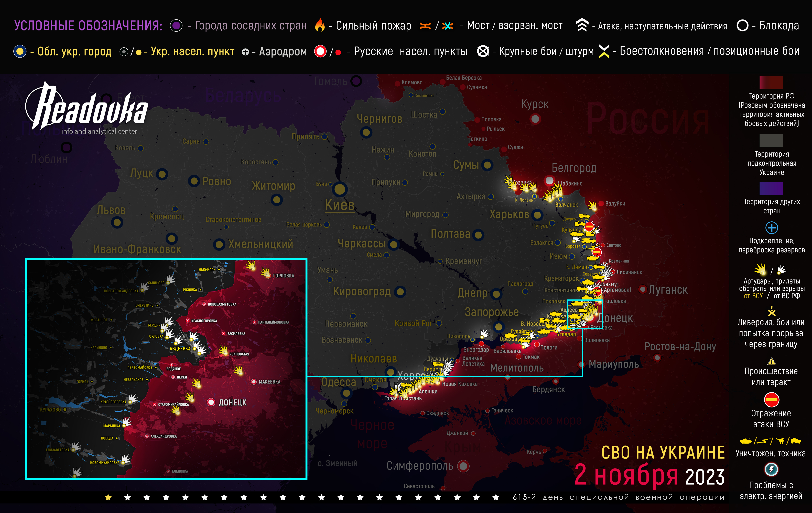Click the Блокада ring icon in legend
This screenshot has height=513, width=812.
[743, 25]
